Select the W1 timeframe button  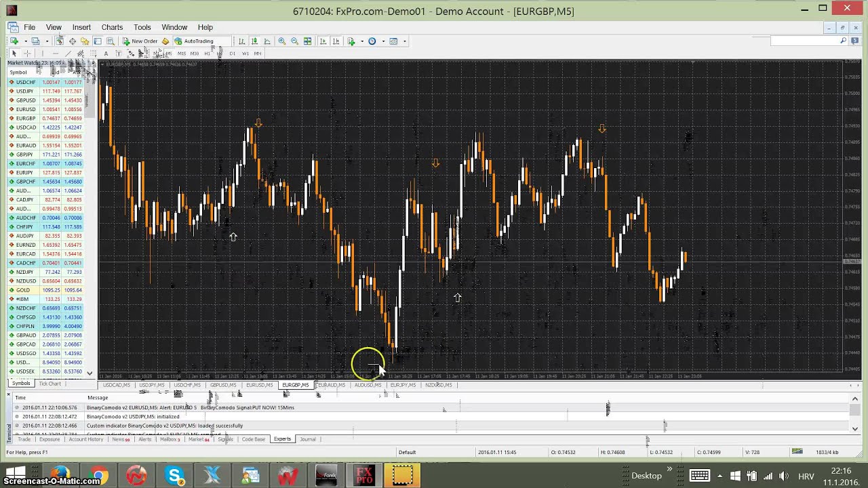click(245, 54)
